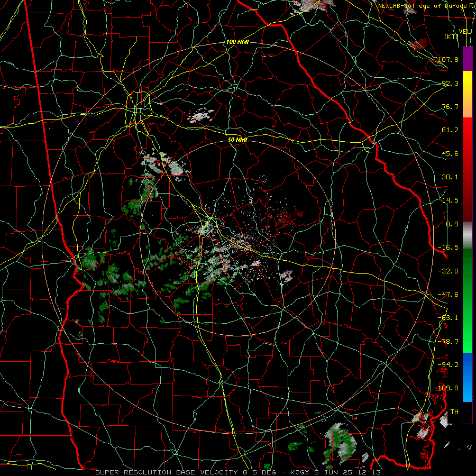This screenshot has width=476, height=476.
Task: Click the "TH" label beside color bar
Action: (454, 412)
